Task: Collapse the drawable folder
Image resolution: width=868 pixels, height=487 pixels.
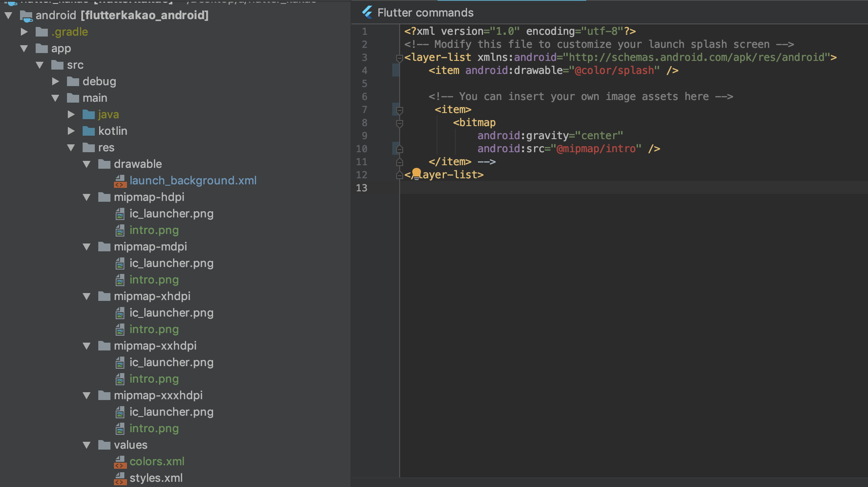Action: click(87, 164)
